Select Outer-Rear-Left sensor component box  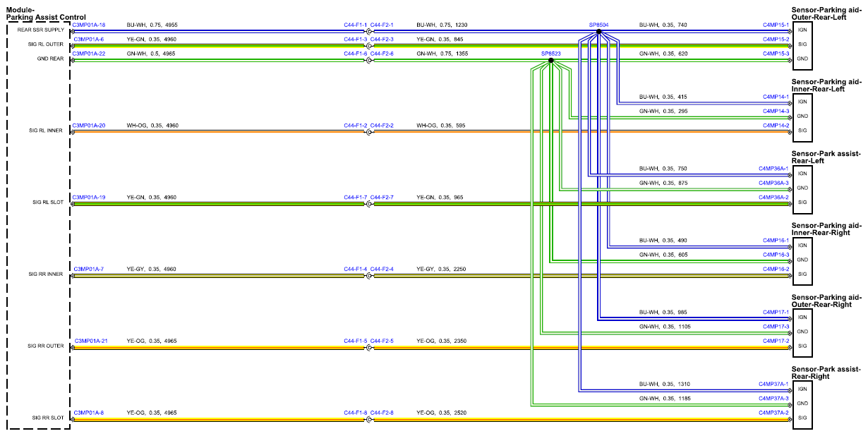click(x=803, y=44)
